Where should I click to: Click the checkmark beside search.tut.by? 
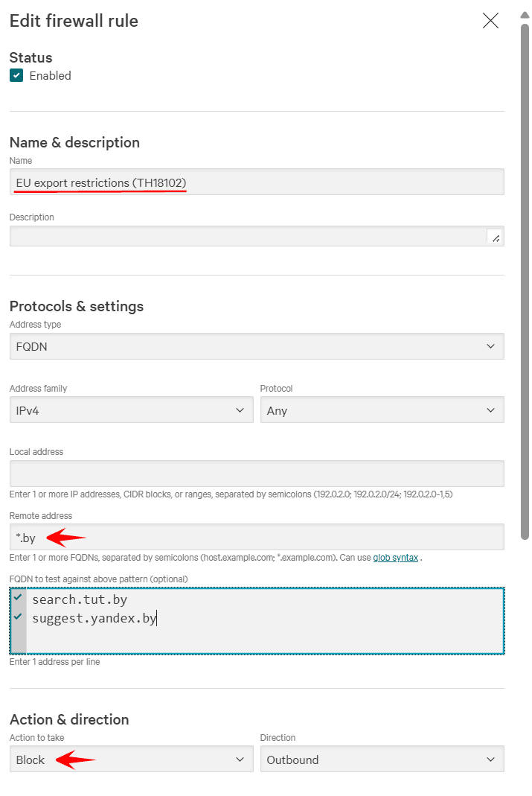click(18, 597)
